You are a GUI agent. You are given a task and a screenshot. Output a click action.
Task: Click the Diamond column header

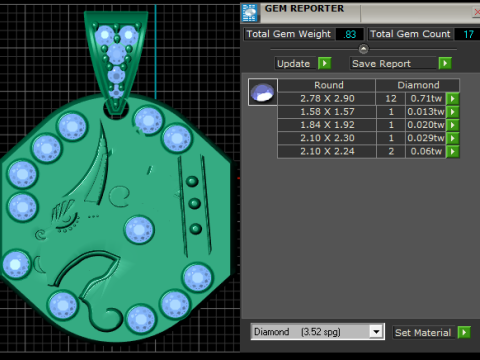coord(418,85)
